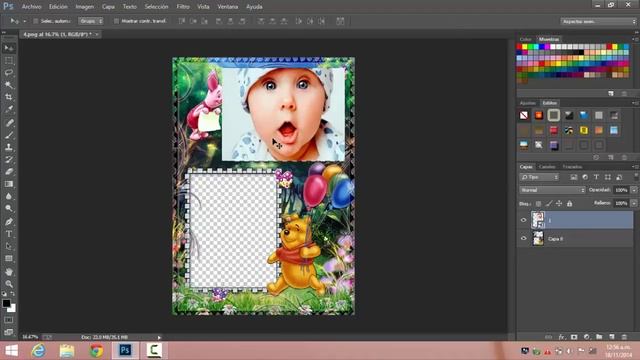Open the Grupo dropdown in options bar
Image resolution: width=640 pixels, height=360 pixels.
[91, 21]
